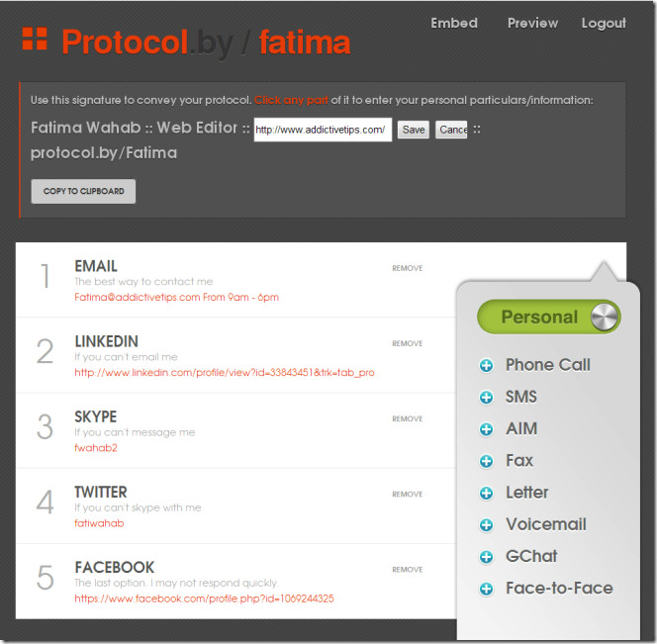The image size is (657, 644).
Task: Add AIM using its plus icon
Action: (486, 429)
